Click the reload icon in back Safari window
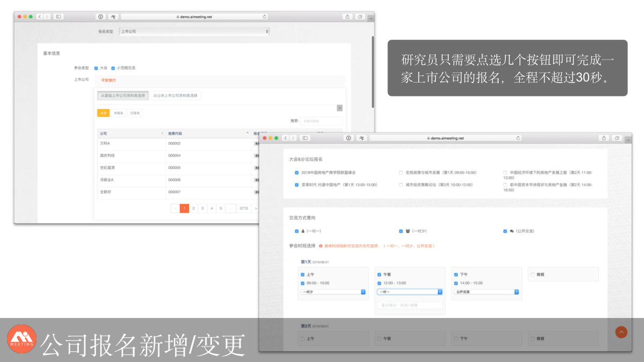 coord(265,17)
